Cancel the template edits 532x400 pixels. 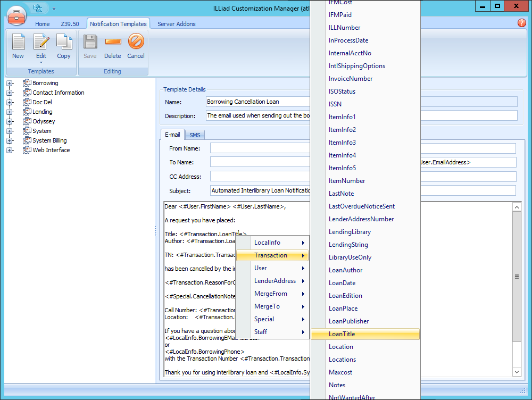[x=136, y=47]
